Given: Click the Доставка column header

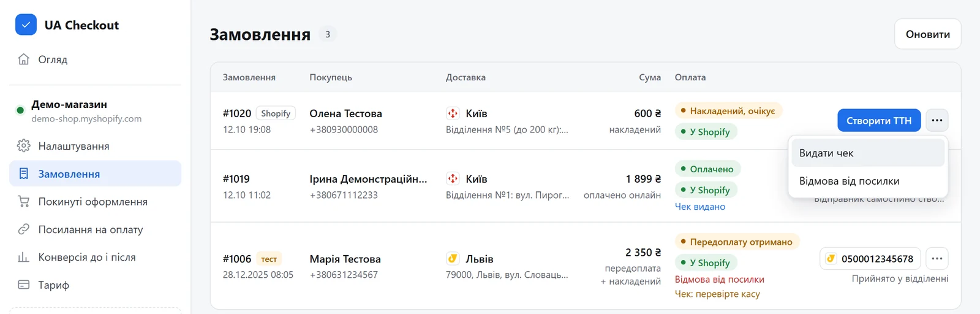Looking at the screenshot, I should (x=466, y=77).
